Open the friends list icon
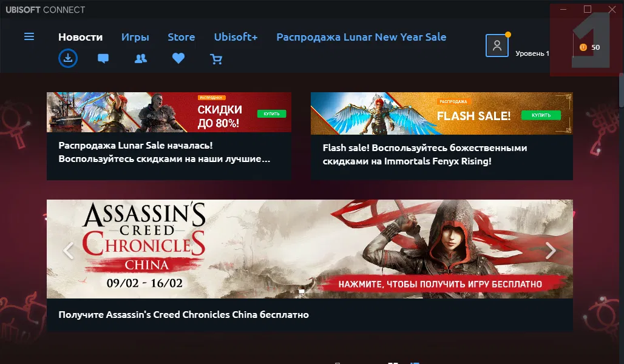The height and width of the screenshot is (364, 624). (141, 59)
